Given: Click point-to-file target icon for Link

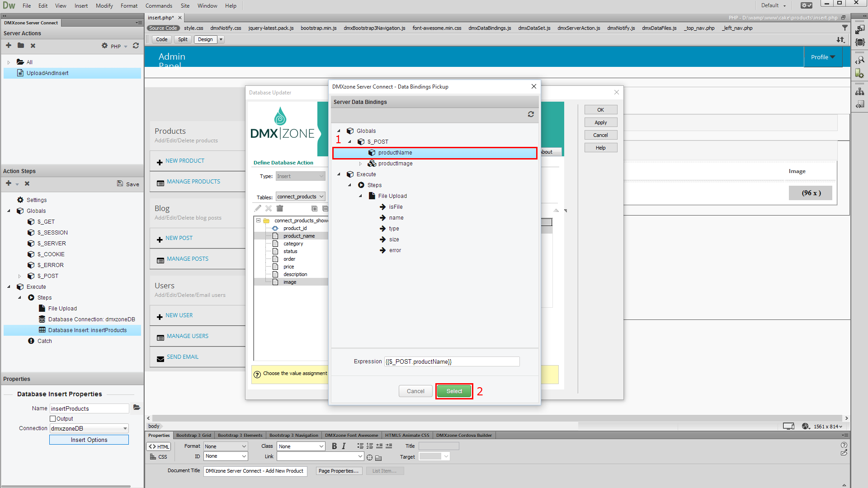Looking at the screenshot, I should (x=369, y=457).
